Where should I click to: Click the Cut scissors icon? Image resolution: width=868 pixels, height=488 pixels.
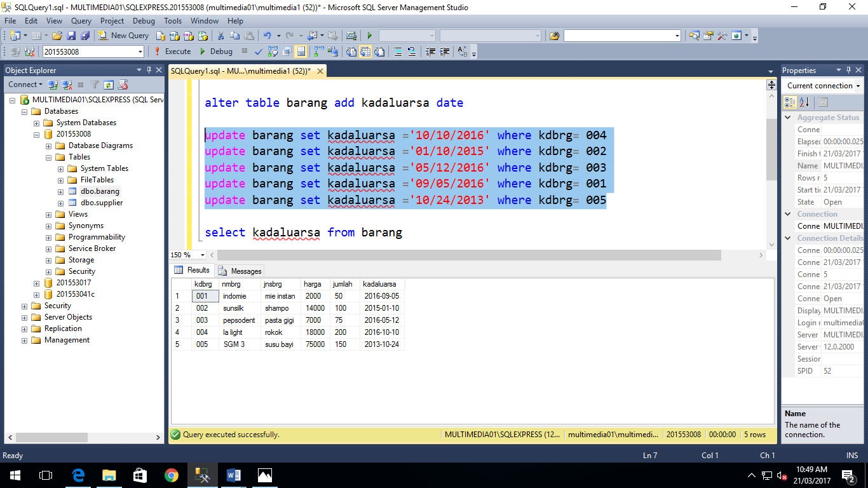click(220, 36)
